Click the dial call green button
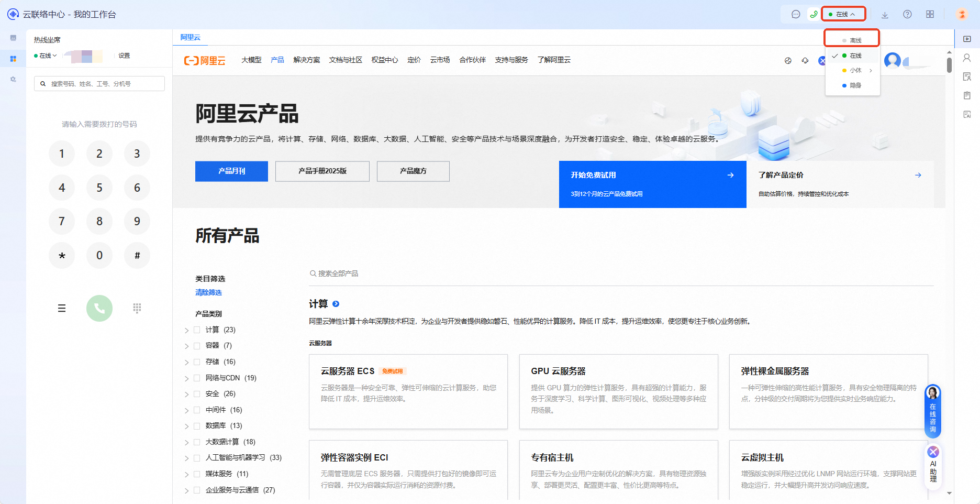The image size is (980, 504). point(99,308)
